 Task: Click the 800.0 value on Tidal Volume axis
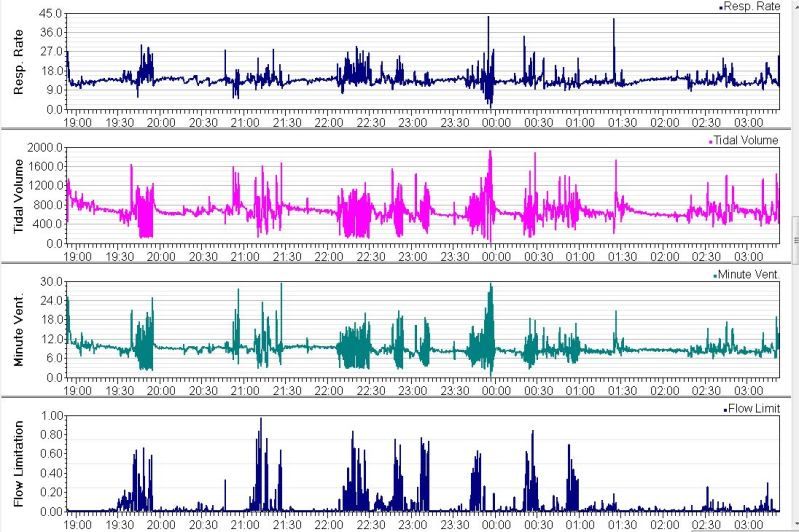pyautogui.click(x=48, y=205)
